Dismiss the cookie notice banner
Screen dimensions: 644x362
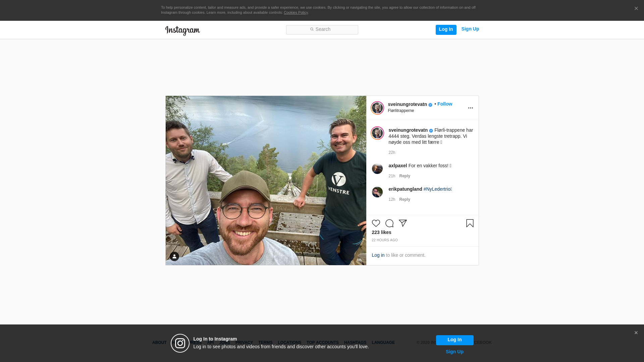click(x=636, y=9)
